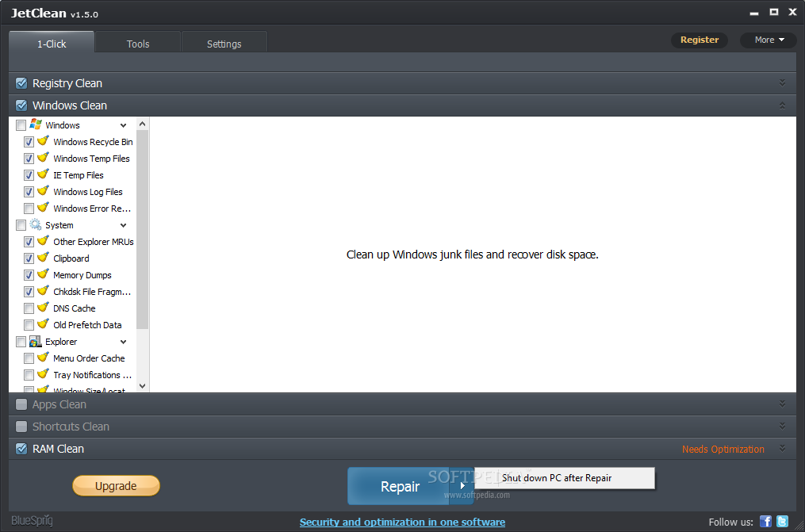Click broom icon beside Tray Notifications
This screenshot has height=532, width=805.
click(43, 374)
